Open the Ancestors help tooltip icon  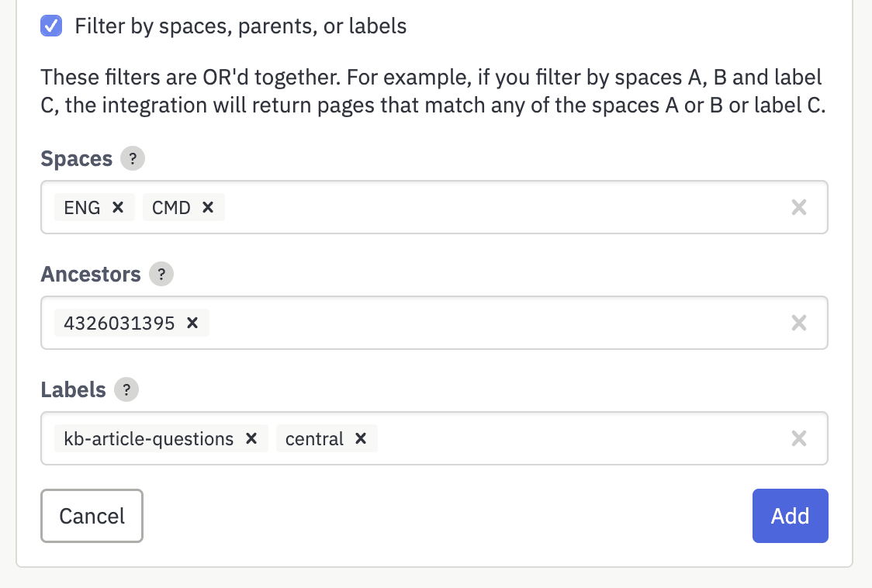(x=161, y=275)
